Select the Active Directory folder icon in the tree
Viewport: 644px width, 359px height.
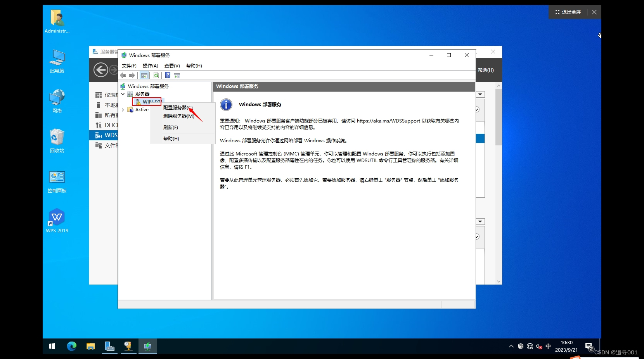130,110
